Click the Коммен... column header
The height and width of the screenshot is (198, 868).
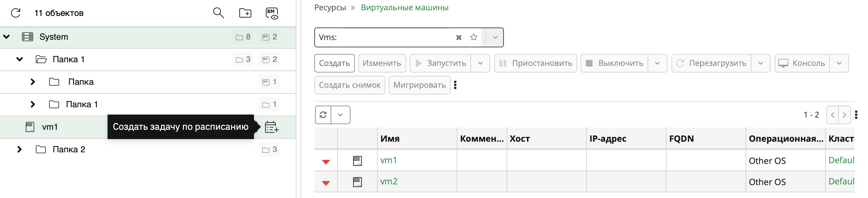pyautogui.click(x=482, y=138)
